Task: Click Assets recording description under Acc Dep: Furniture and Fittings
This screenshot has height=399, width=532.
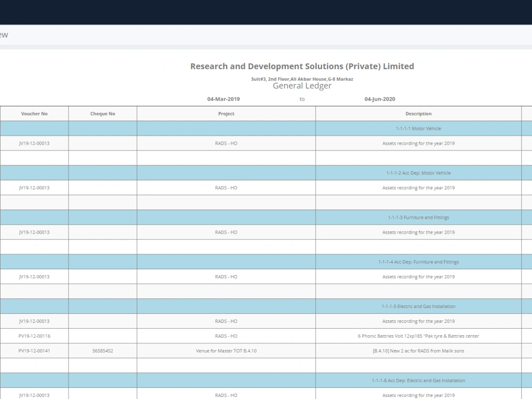Action: (x=418, y=277)
